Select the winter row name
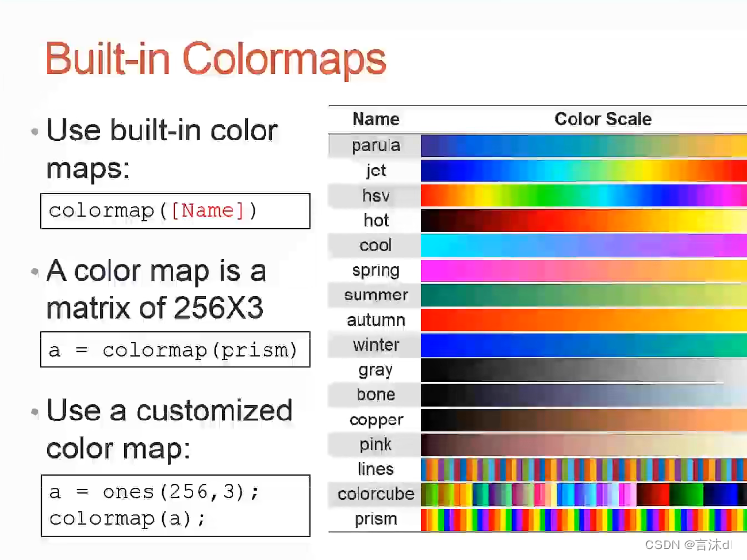Viewport: 747px width, 560px height. pyautogui.click(x=376, y=345)
